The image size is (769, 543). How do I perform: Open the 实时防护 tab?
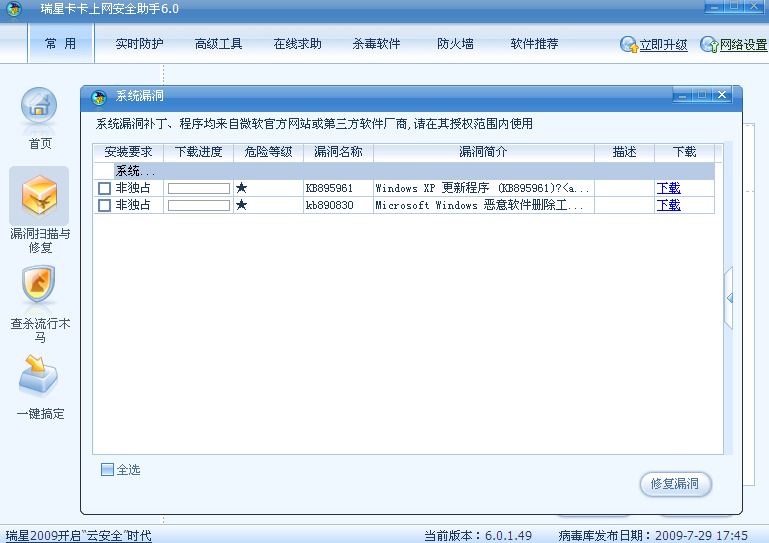pos(139,44)
